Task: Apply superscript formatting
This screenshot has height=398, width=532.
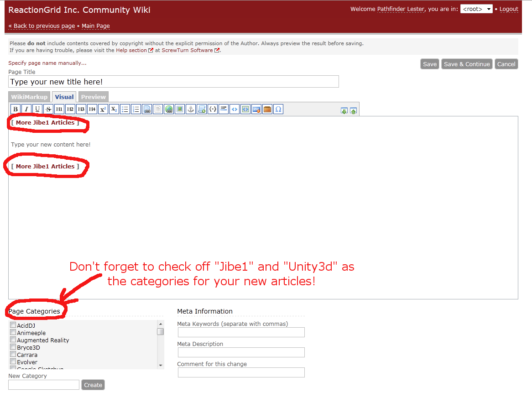Action: click(103, 109)
